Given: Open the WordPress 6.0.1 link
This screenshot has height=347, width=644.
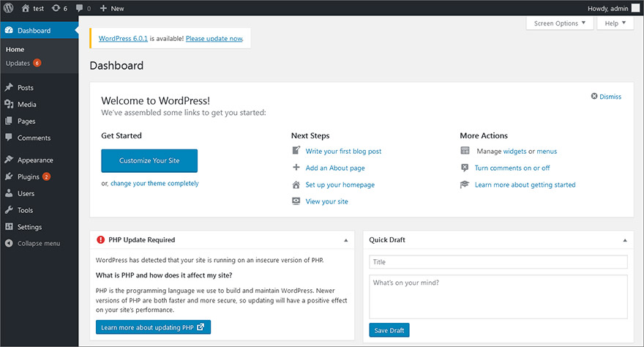Looking at the screenshot, I should [123, 39].
